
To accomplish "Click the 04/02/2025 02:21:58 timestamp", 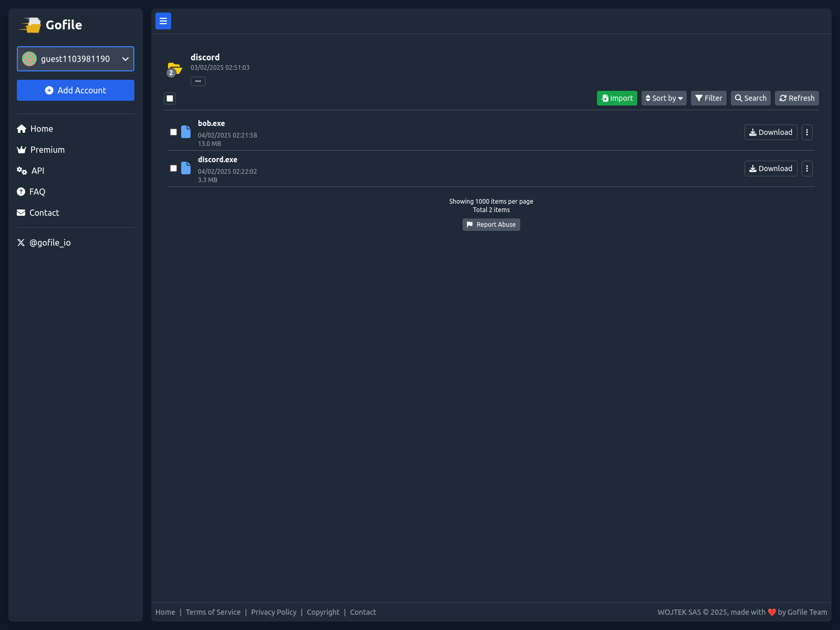I will (227, 135).
